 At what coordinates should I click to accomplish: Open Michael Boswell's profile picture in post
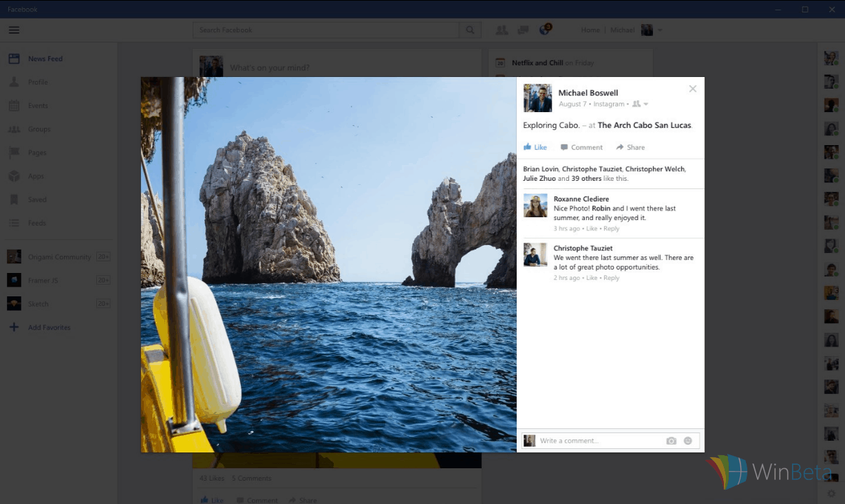point(537,98)
